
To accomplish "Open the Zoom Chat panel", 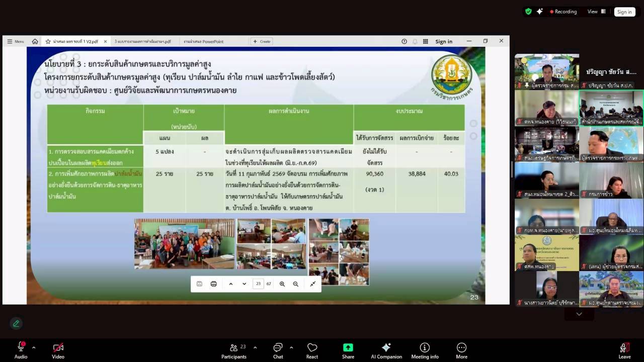I will click(x=278, y=348).
